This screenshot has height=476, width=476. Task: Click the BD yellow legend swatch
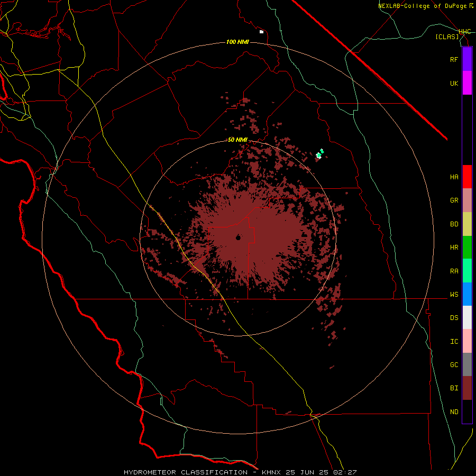(x=467, y=224)
